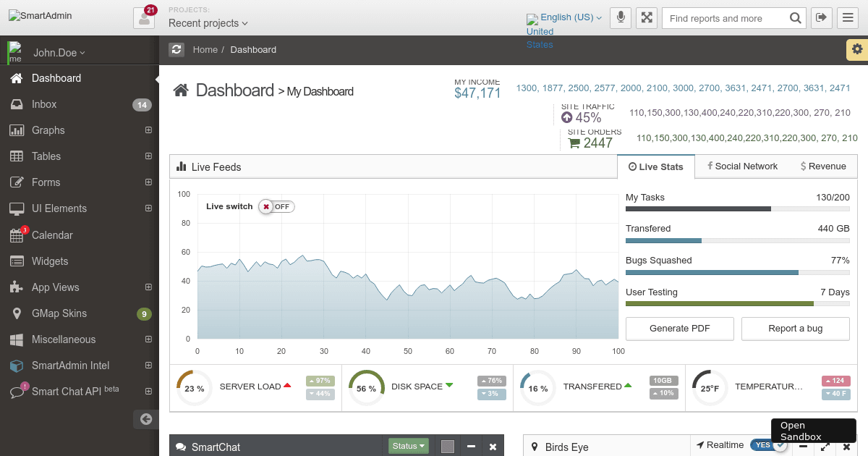Click the voice command microphone icon
Image resolution: width=868 pixels, height=456 pixels.
click(621, 18)
